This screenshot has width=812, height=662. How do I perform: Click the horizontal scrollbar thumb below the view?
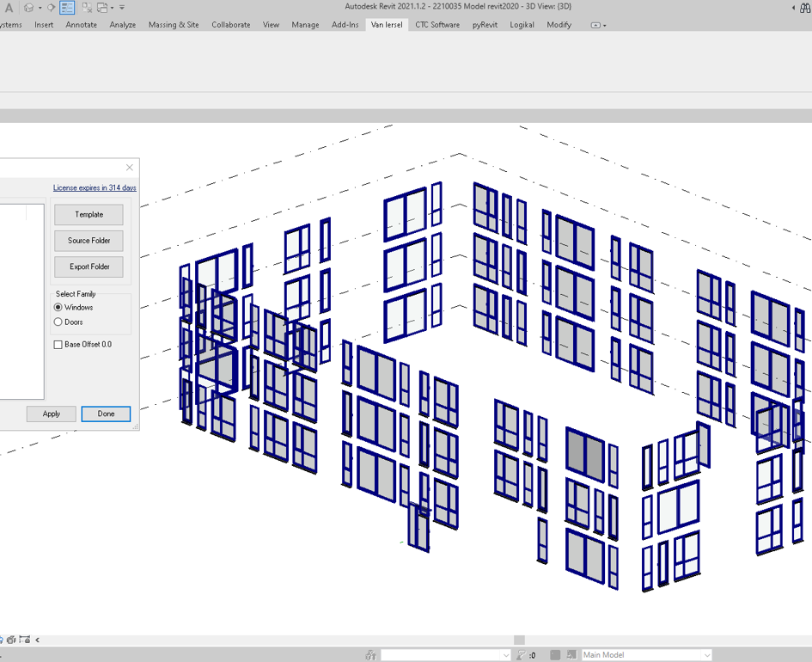pos(519,640)
